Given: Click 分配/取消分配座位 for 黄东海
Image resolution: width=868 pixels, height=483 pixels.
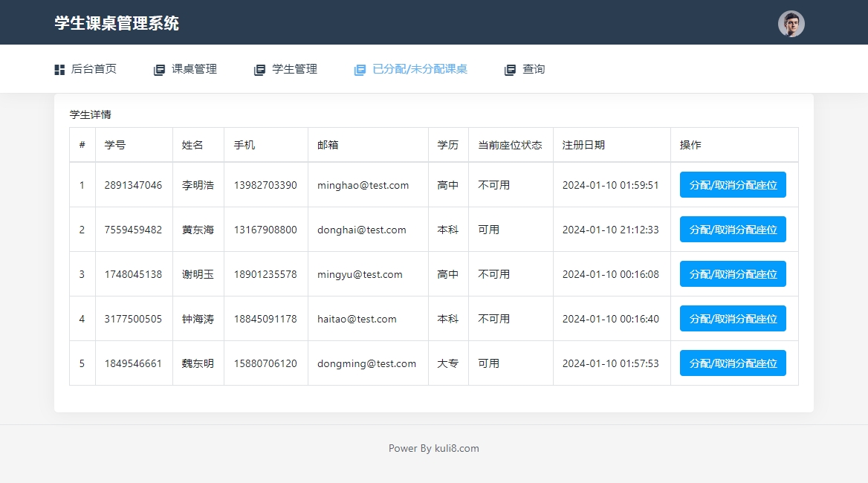Looking at the screenshot, I should click(x=733, y=230).
